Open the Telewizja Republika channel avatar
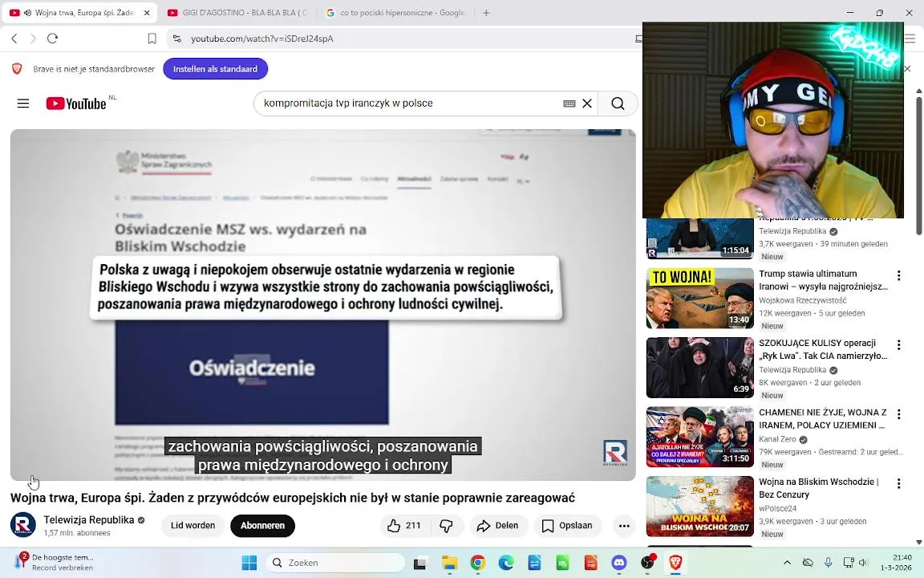Image resolution: width=924 pixels, height=578 pixels. pos(23,525)
